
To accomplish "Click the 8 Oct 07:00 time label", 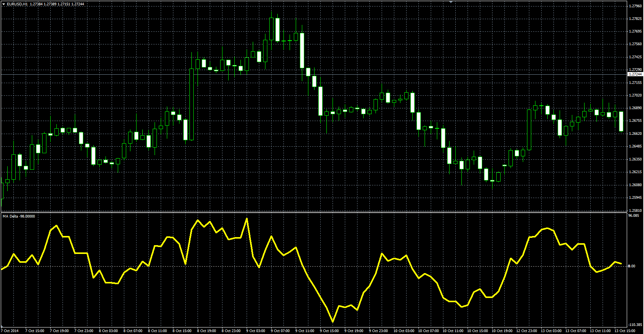I will click(x=133, y=331).
